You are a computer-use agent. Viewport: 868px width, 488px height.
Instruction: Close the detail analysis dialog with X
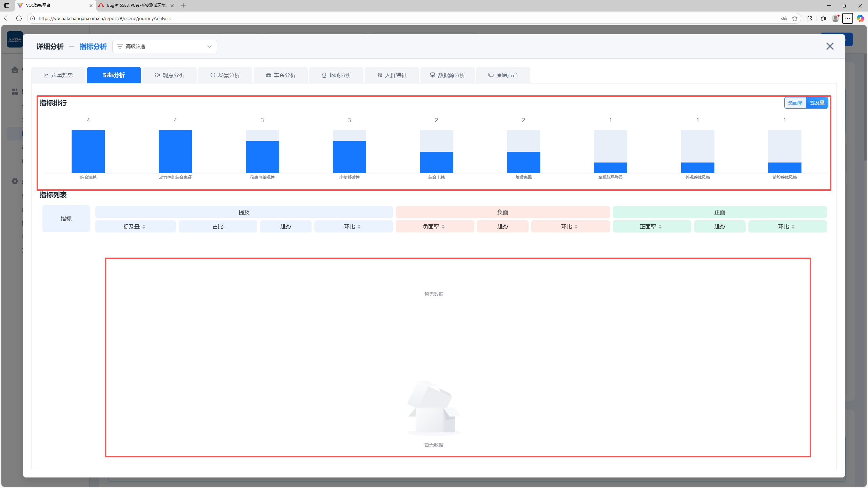[830, 46]
